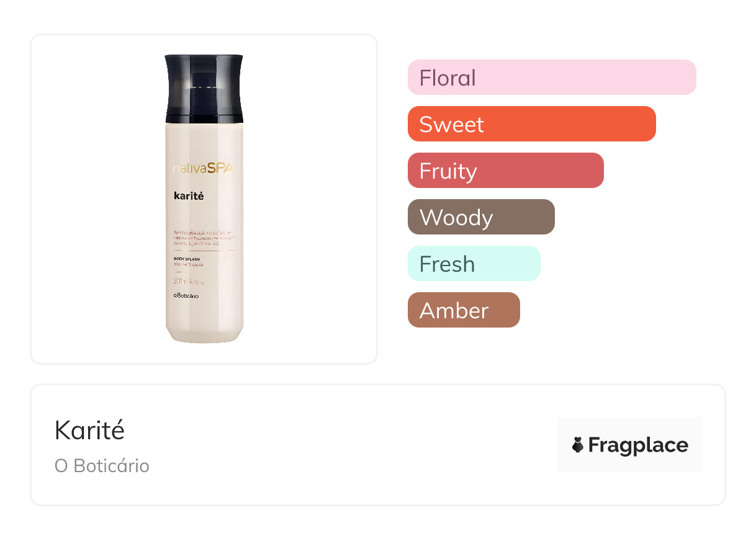Click the Fragplace bottle icon in logo
756x536 pixels.
(578, 445)
